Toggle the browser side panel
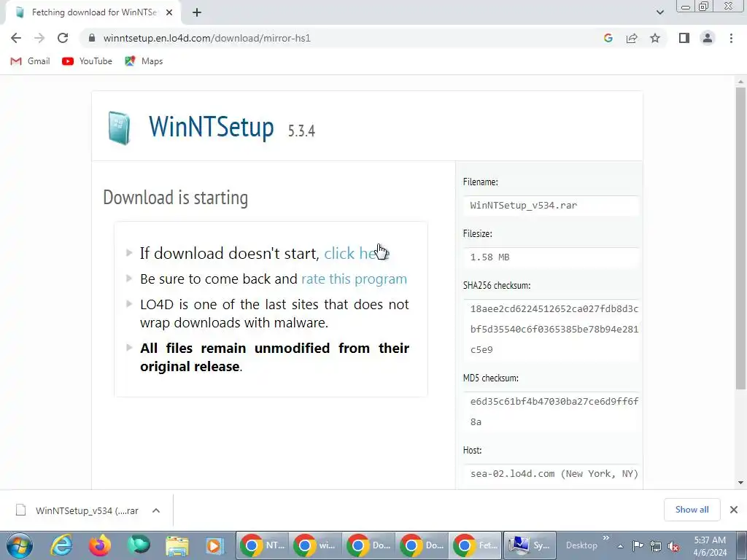 pyautogui.click(x=684, y=38)
